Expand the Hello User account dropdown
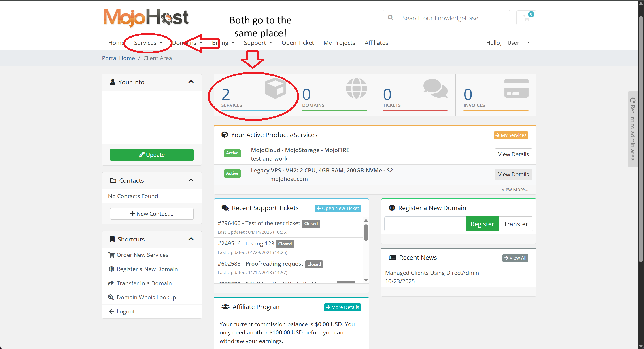This screenshot has height=349, width=644. [528, 43]
